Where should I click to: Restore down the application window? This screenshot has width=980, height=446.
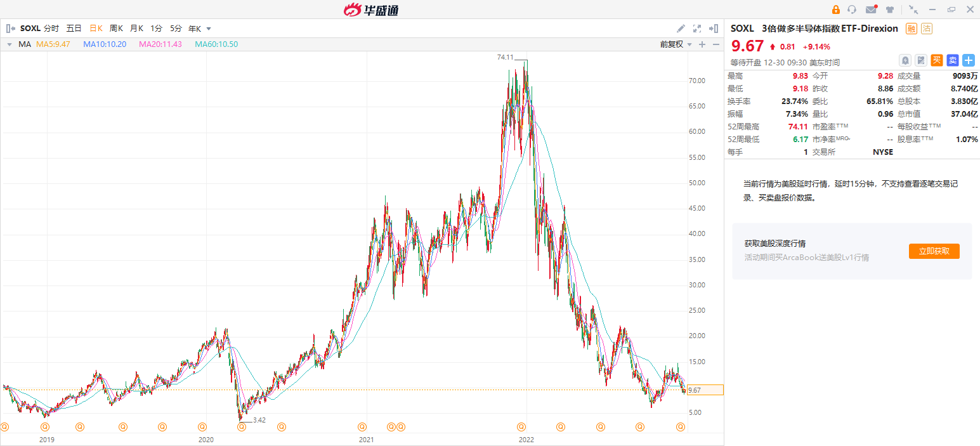[951, 10]
